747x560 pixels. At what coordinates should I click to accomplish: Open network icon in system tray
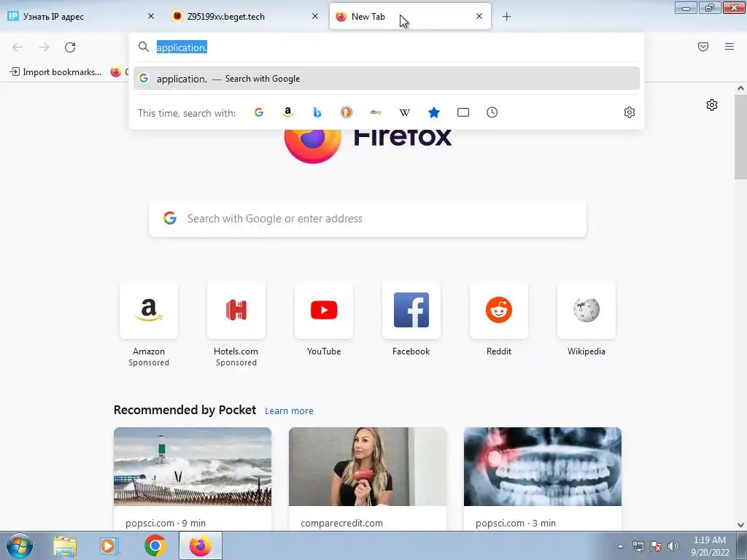pos(638,546)
